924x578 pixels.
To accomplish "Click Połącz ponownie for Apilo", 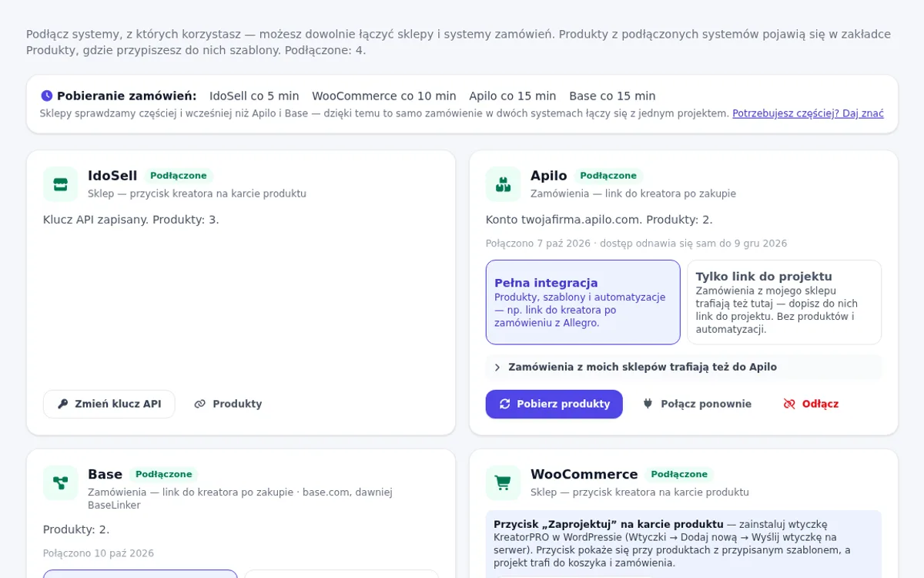I will [697, 404].
